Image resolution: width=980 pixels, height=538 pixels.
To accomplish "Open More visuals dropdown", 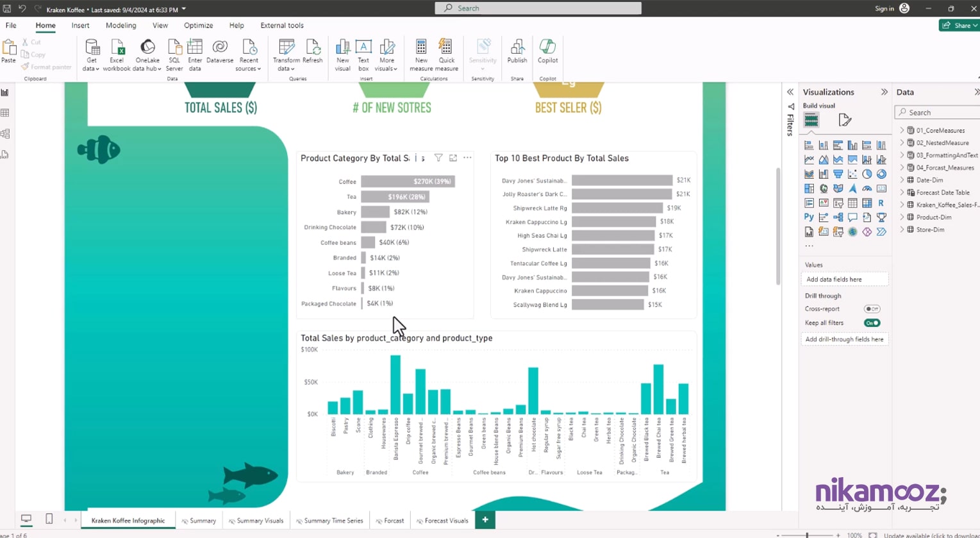I will click(x=386, y=55).
